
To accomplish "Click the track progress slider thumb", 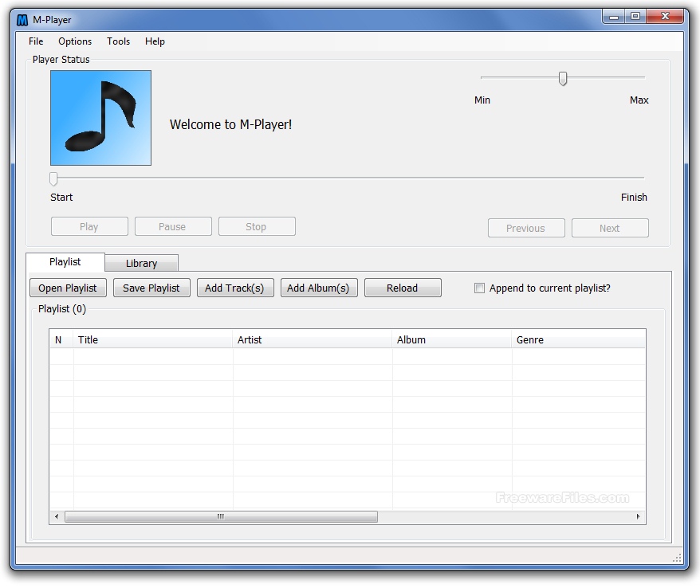I will pos(53,179).
